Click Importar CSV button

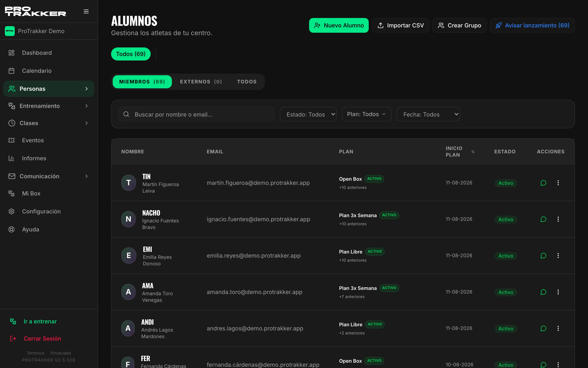click(x=400, y=25)
